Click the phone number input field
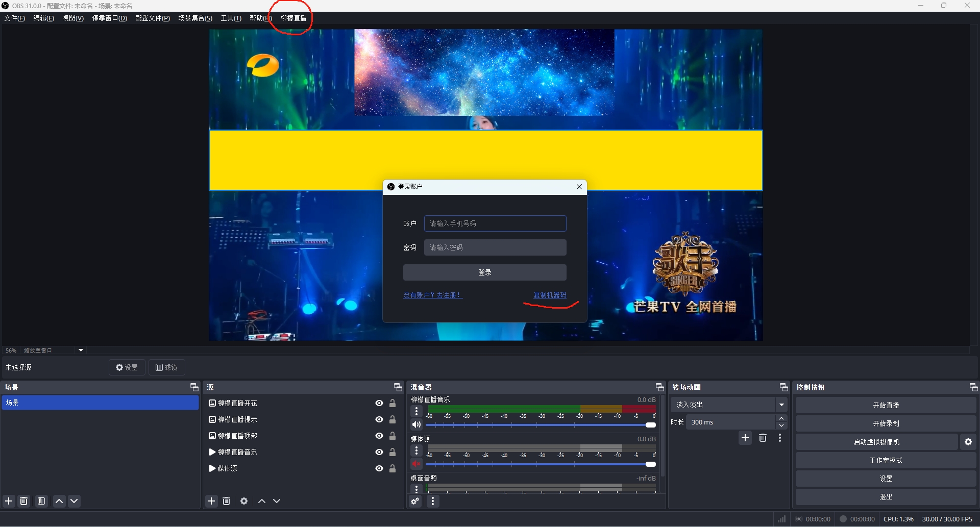Screen dimensions: 980x527 coord(495,223)
